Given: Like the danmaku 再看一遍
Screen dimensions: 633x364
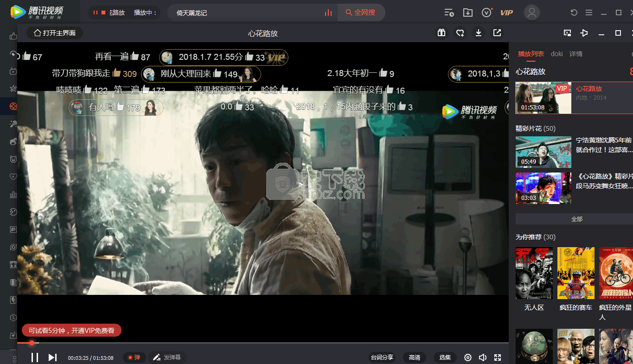Looking at the screenshot, I should [135, 57].
